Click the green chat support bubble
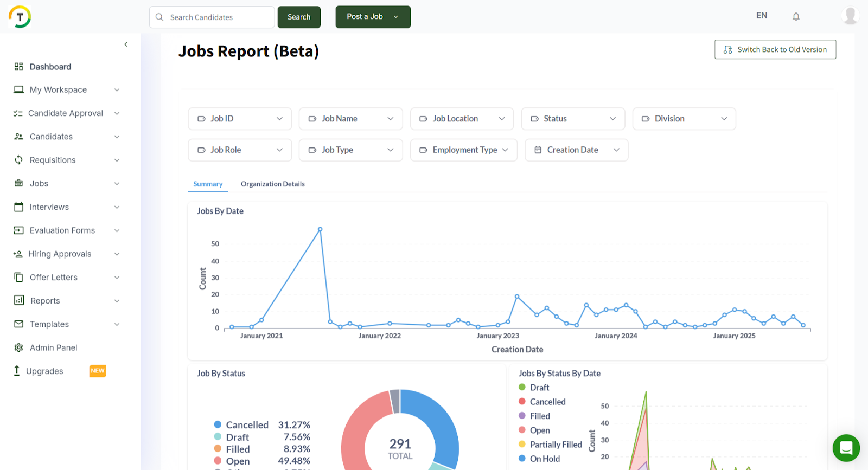 coord(846,448)
